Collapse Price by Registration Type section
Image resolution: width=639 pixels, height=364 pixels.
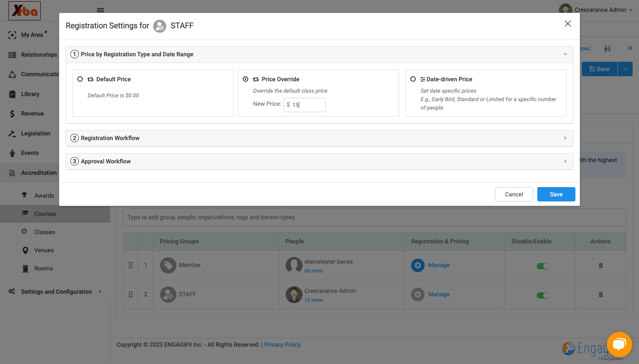319,55
